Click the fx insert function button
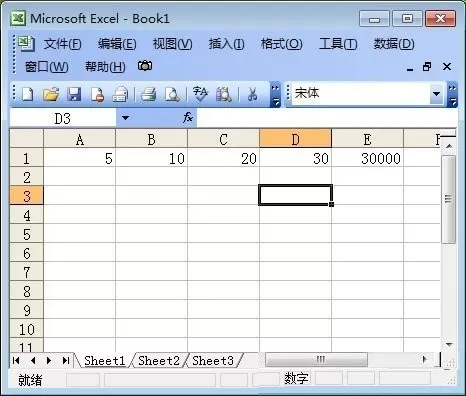The width and height of the screenshot is (466, 396). click(x=188, y=117)
